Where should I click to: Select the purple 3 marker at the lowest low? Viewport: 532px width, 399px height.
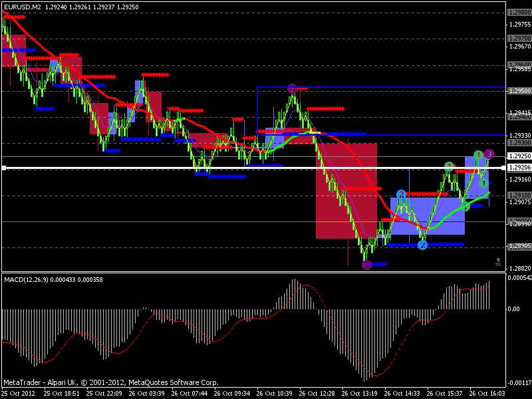[x=366, y=265]
